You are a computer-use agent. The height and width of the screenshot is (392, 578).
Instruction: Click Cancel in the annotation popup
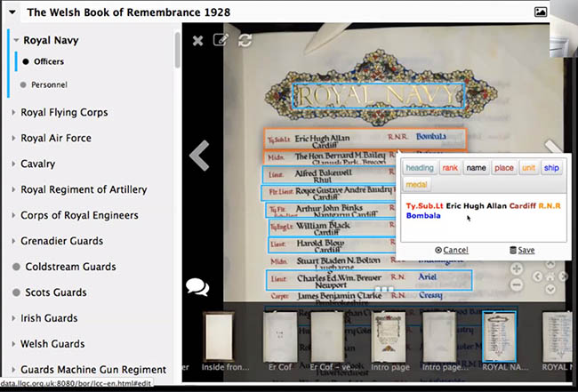(452, 250)
